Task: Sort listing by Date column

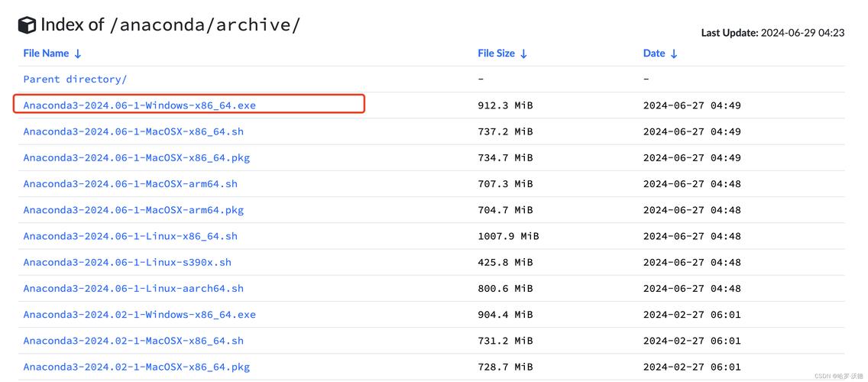Action: coord(660,53)
